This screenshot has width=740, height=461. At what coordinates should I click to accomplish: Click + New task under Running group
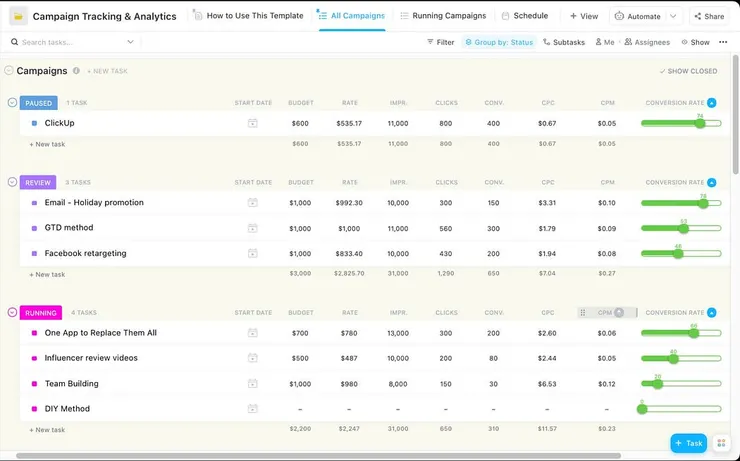point(47,430)
